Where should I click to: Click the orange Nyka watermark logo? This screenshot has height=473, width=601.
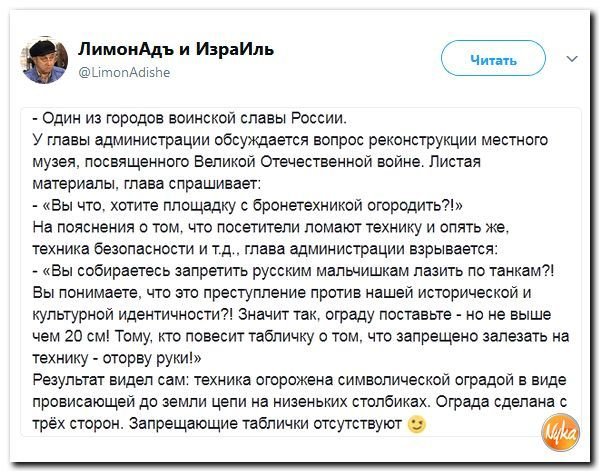tap(560, 432)
